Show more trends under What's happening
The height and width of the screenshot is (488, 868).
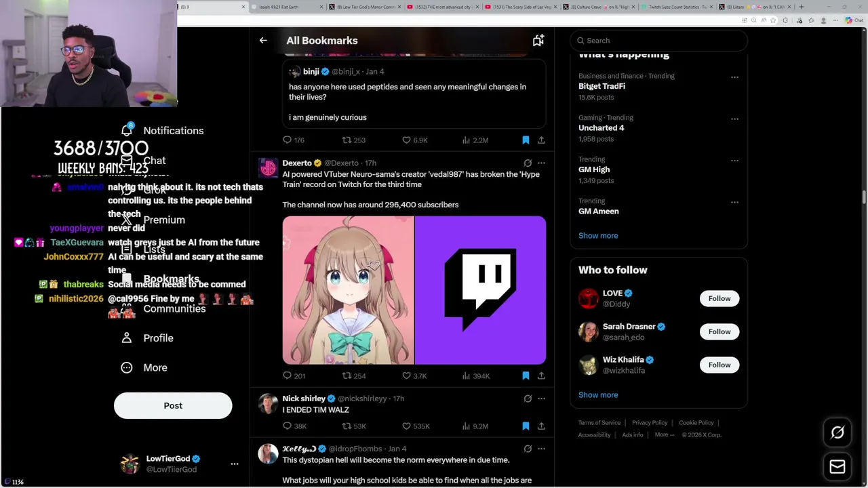click(598, 236)
